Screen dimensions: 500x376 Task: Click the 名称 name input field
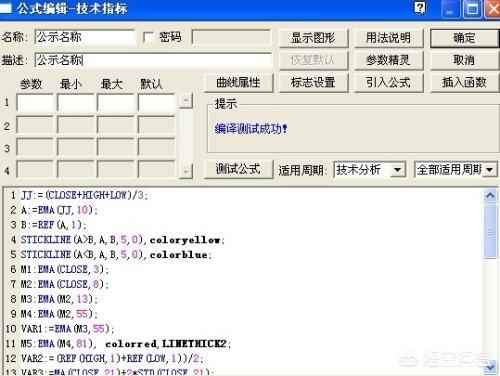point(85,37)
